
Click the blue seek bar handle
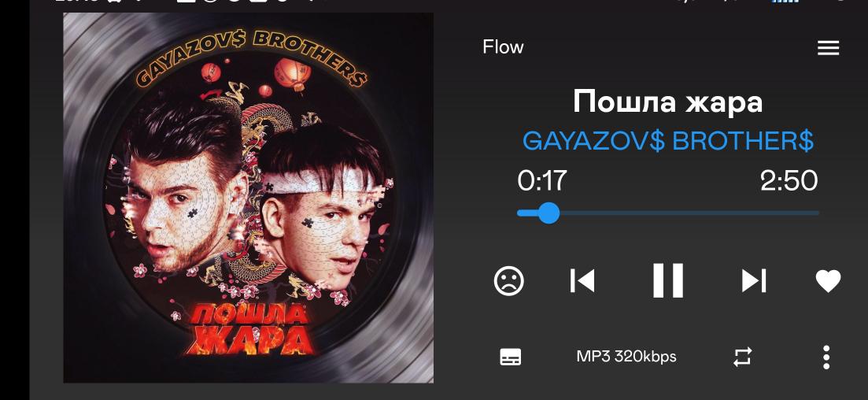(548, 213)
